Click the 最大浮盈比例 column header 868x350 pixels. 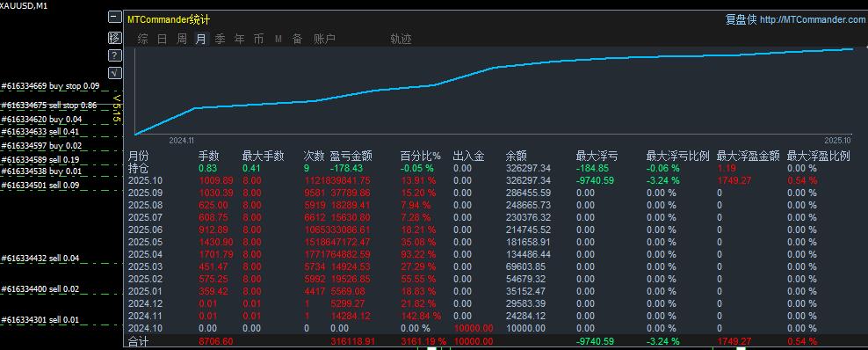[x=819, y=157]
